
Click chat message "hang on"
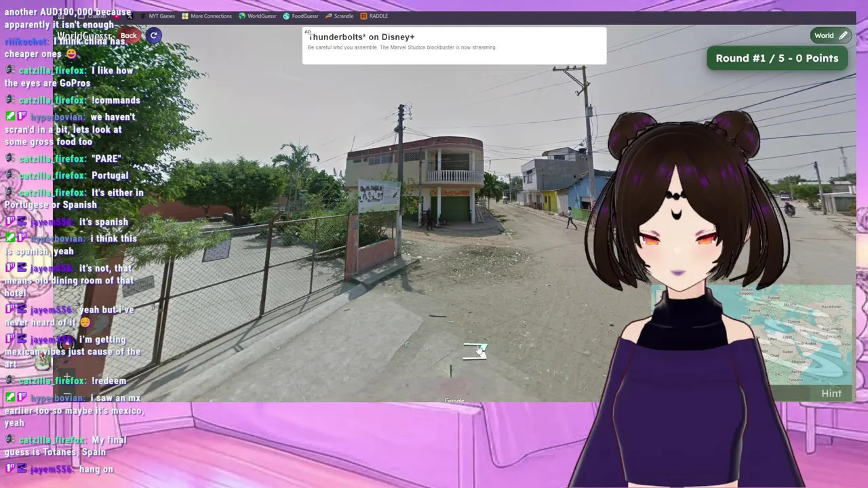(x=96, y=469)
